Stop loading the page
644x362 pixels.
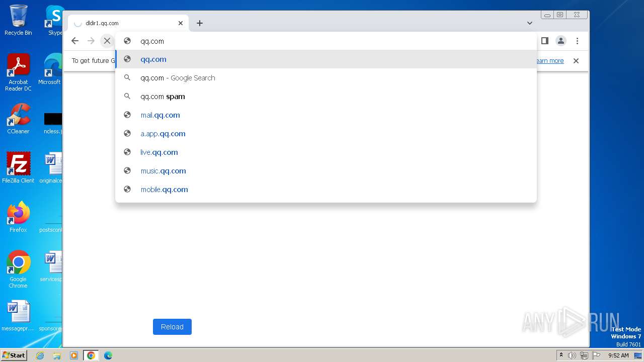point(107,41)
